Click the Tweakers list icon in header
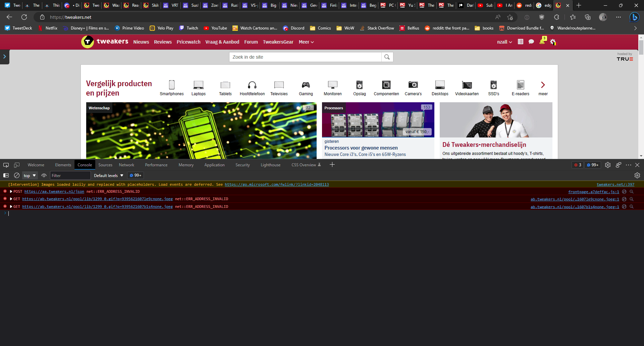This screenshot has width=644, height=346. pyautogui.click(x=521, y=42)
